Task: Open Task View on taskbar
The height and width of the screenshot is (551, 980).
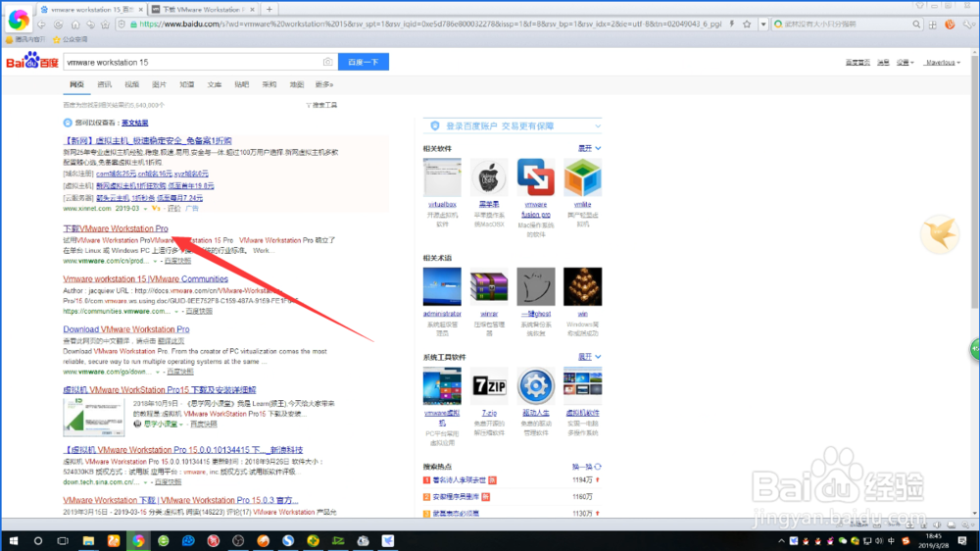Action: (x=63, y=541)
